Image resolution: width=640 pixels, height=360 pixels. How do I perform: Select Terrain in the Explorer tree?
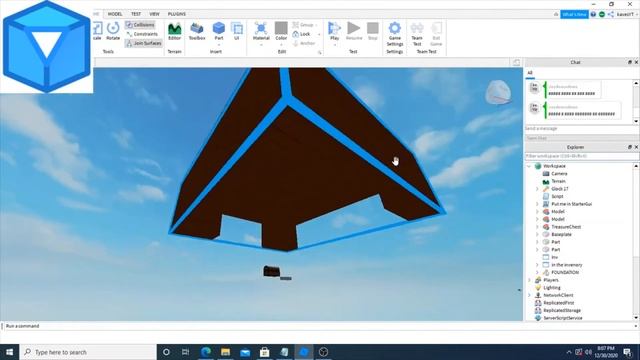pyautogui.click(x=558, y=181)
